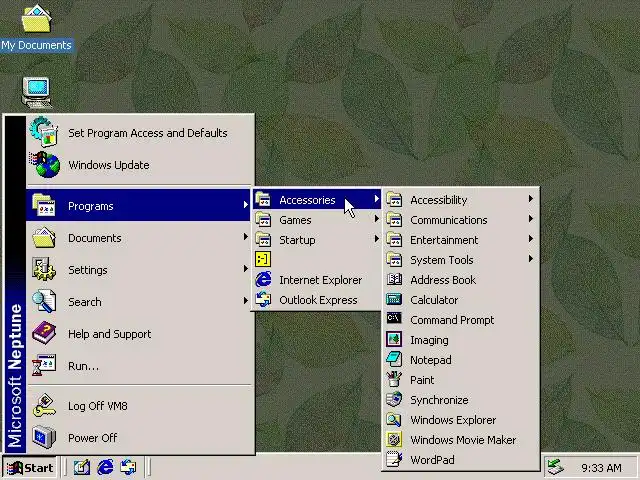Click the Command Prompt icon
This screenshot has height=480, width=640.
tap(394, 319)
